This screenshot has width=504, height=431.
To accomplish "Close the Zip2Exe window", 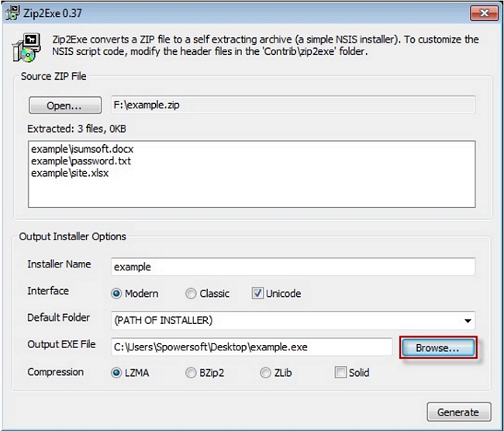I will (484, 13).
